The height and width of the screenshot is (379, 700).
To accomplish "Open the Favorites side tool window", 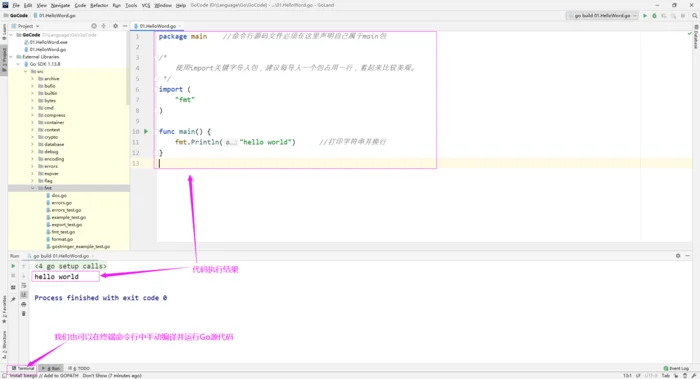I will 4,309.
